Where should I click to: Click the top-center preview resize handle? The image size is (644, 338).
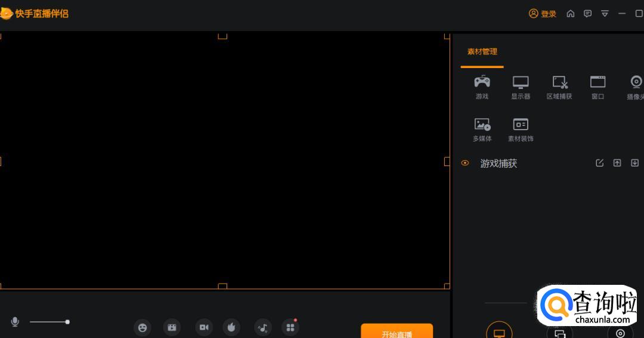[222, 36]
